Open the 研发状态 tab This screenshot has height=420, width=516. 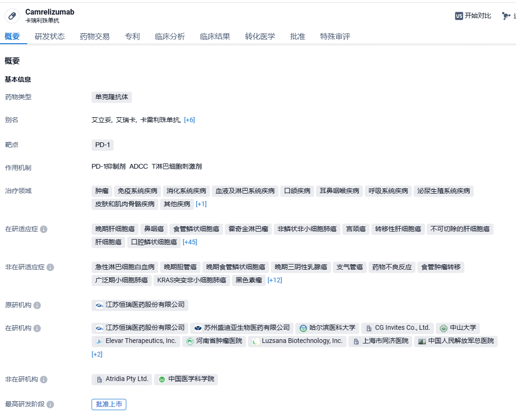(x=50, y=37)
